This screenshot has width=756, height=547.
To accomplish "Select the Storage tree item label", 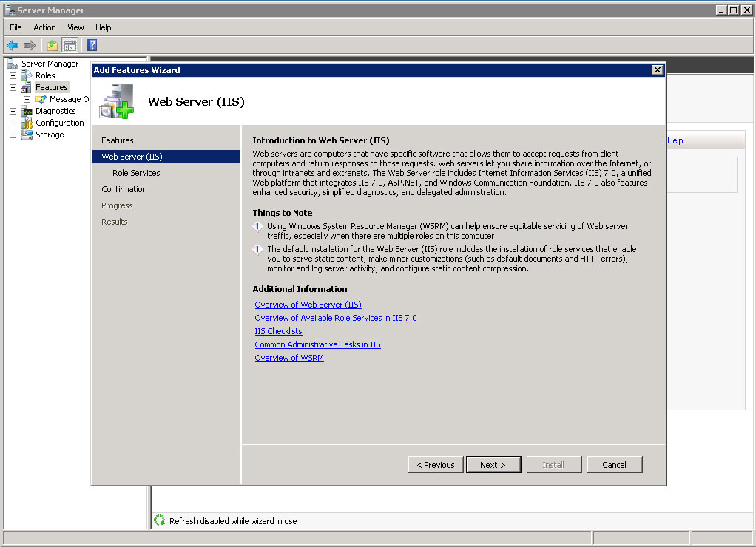I will point(50,135).
